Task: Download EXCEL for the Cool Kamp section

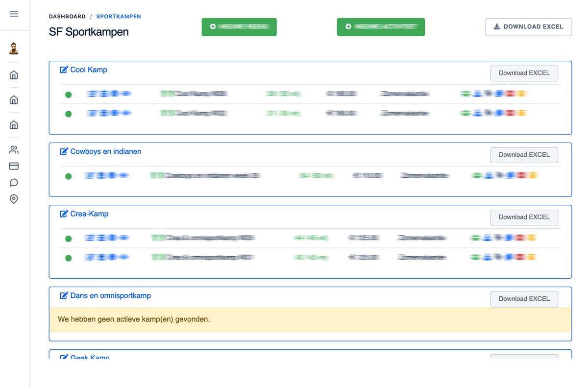Action: pos(524,73)
